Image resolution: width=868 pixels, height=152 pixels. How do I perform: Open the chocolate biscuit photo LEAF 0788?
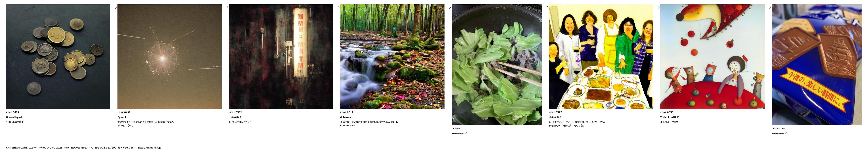[817, 64]
